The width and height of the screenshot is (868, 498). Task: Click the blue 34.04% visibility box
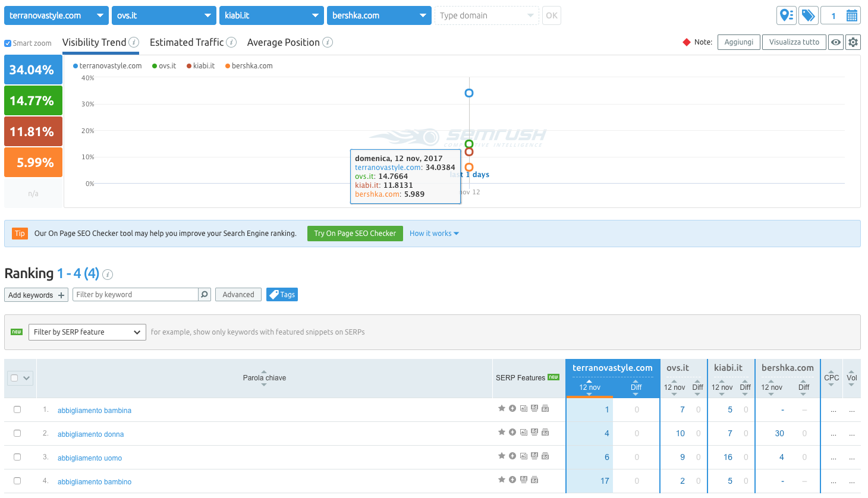pos(33,70)
